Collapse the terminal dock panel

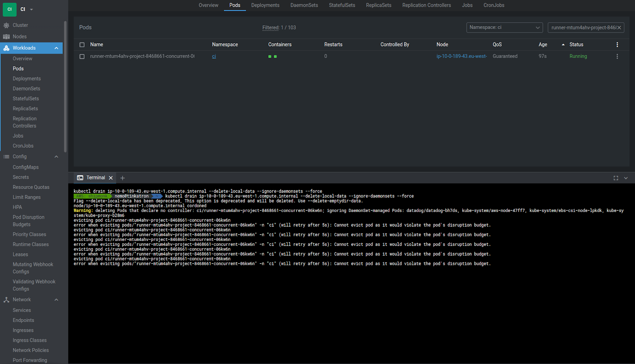point(626,178)
